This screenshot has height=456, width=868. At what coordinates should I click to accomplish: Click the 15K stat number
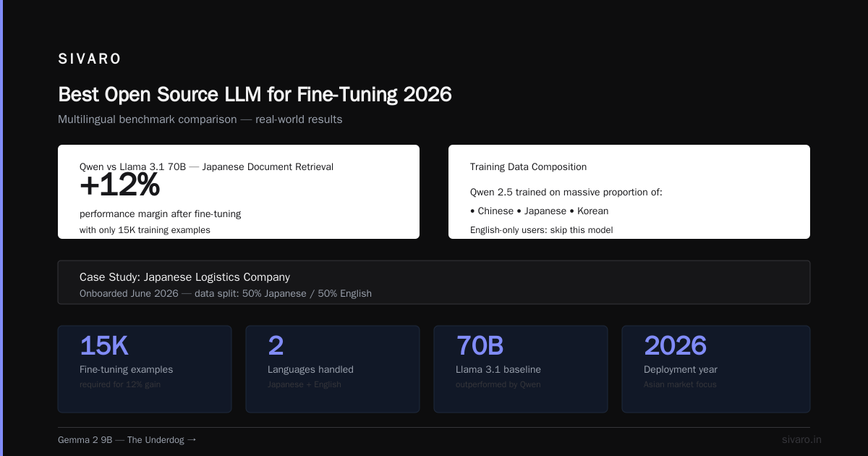pos(104,346)
